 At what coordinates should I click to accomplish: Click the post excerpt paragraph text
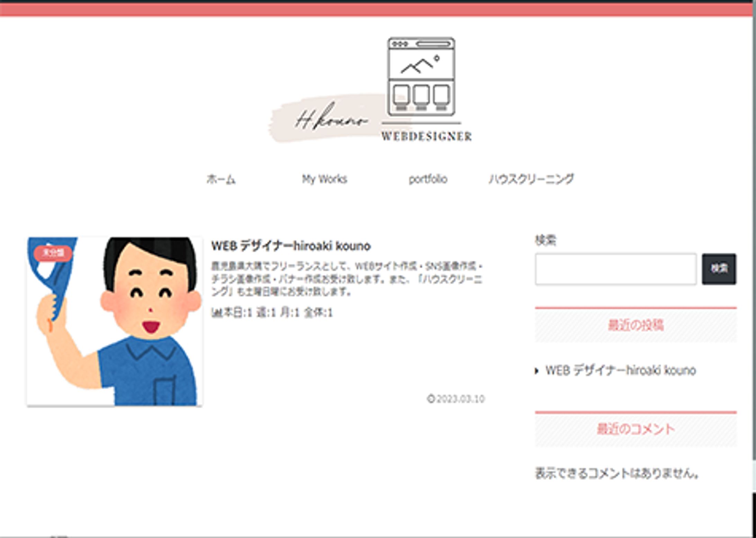tap(346, 279)
